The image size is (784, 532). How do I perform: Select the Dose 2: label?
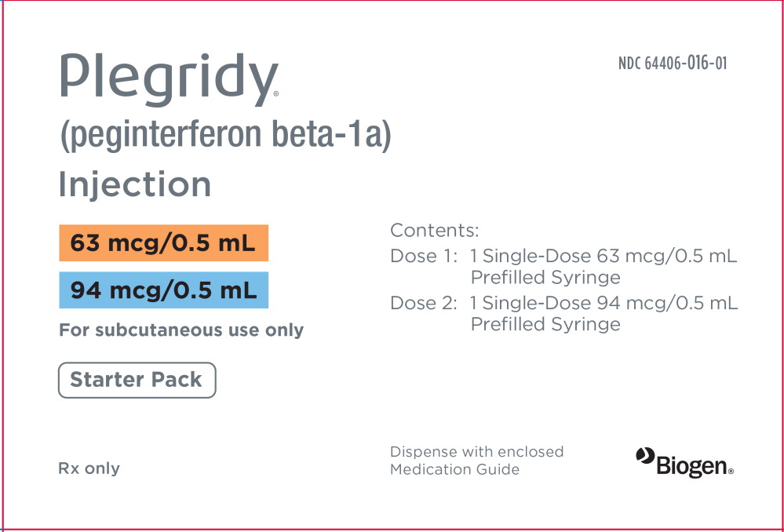pos(424,303)
